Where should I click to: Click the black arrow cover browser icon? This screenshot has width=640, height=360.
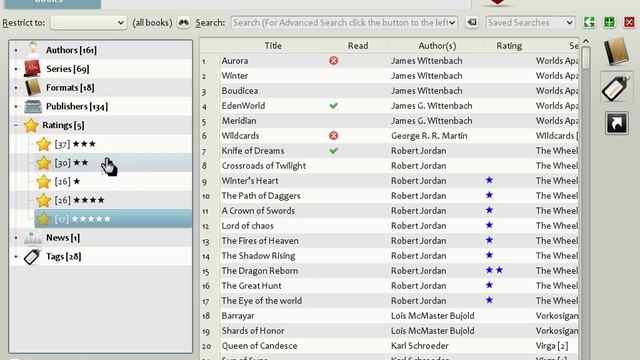point(616,123)
